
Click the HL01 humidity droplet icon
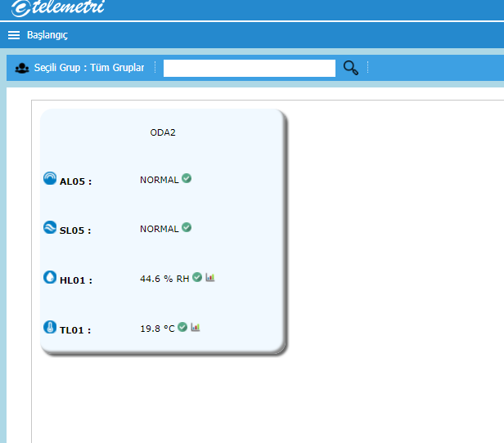pos(50,277)
